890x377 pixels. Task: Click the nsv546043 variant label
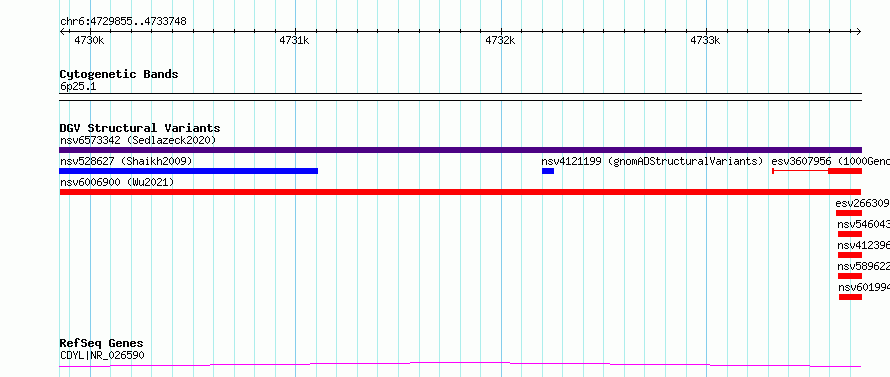[x=863, y=224]
